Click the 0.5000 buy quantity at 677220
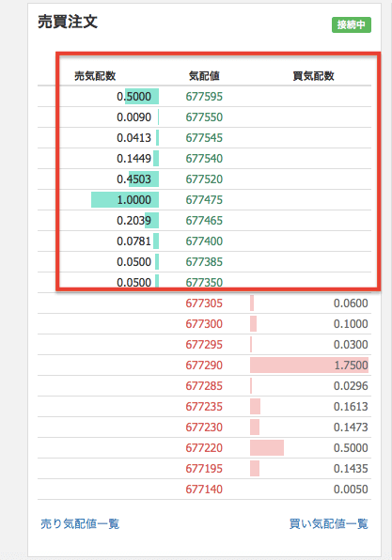The height and width of the screenshot is (560, 392). [351, 448]
